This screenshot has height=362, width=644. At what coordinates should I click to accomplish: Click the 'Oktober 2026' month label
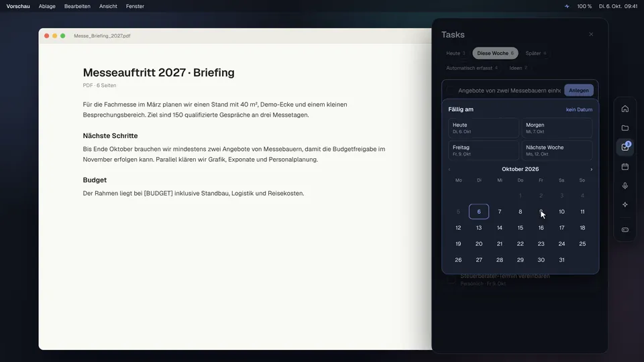pyautogui.click(x=520, y=169)
